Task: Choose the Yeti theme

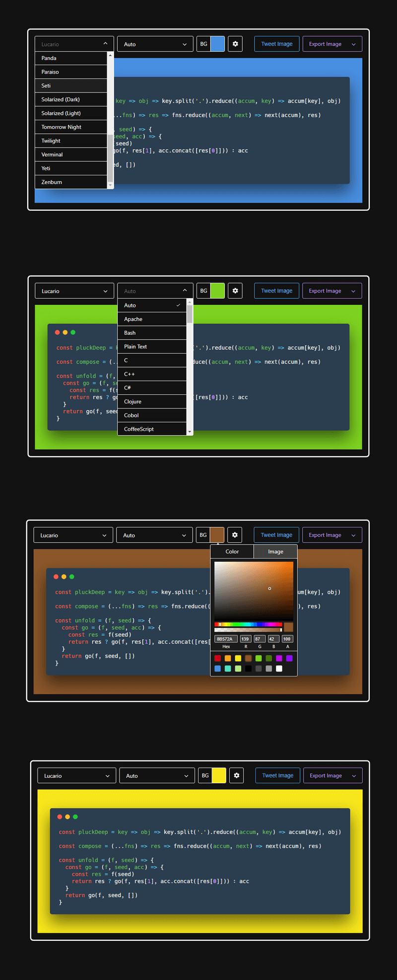Action: tap(71, 168)
